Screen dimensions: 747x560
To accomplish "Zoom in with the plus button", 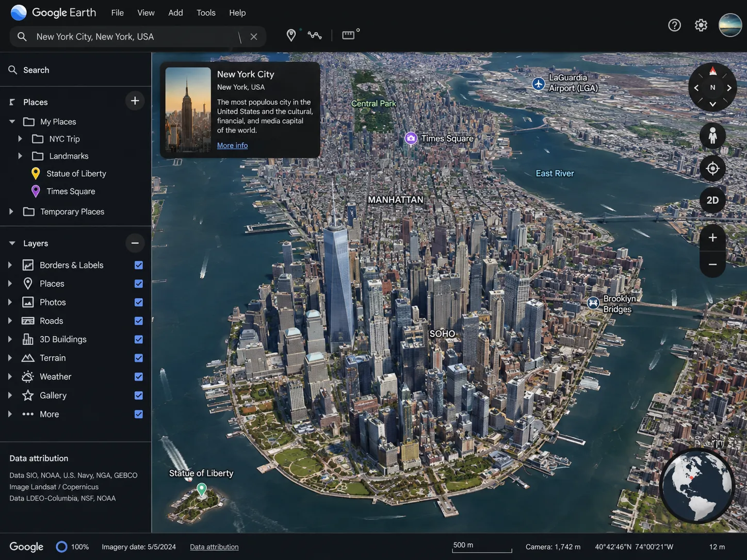I will point(712,238).
